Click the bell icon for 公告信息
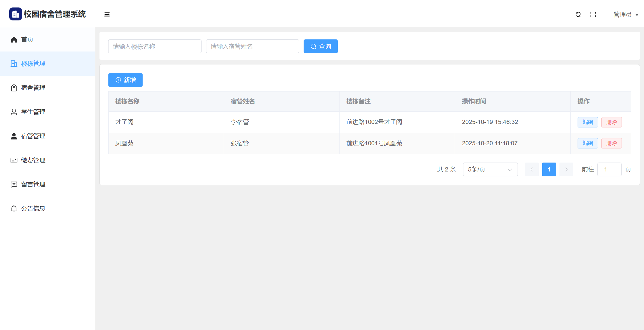644x330 pixels. click(14, 209)
